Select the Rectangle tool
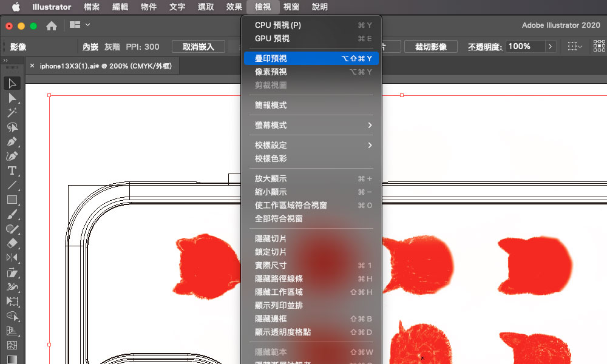This screenshot has height=364, width=607. point(12,200)
